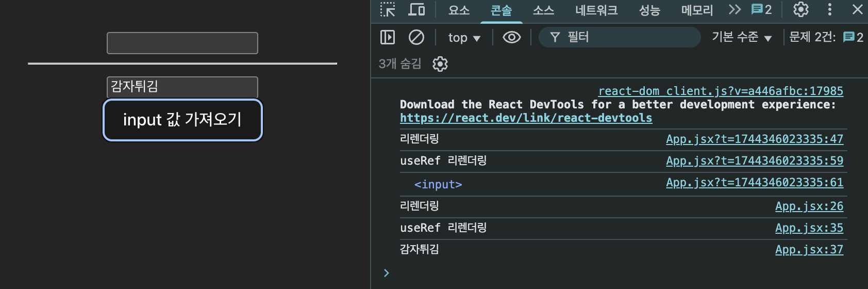The width and height of the screenshot is (868, 289).
Task: Open source link App.jsx:37
Action: coord(809,250)
